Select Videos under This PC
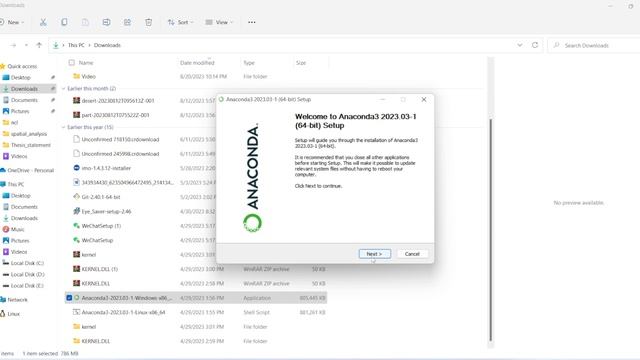Screen dimensions: 640x360 pyautogui.click(x=19, y=252)
